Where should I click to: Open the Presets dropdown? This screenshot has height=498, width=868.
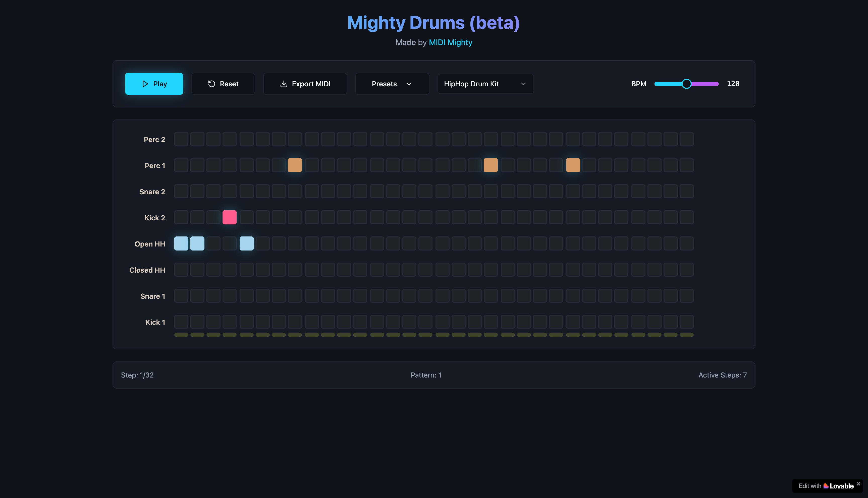pos(392,84)
